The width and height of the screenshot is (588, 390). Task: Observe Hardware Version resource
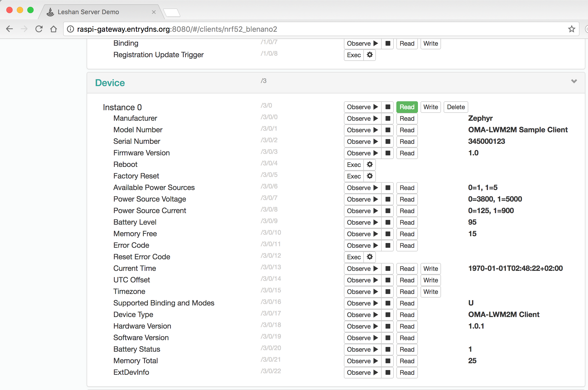tap(363, 326)
